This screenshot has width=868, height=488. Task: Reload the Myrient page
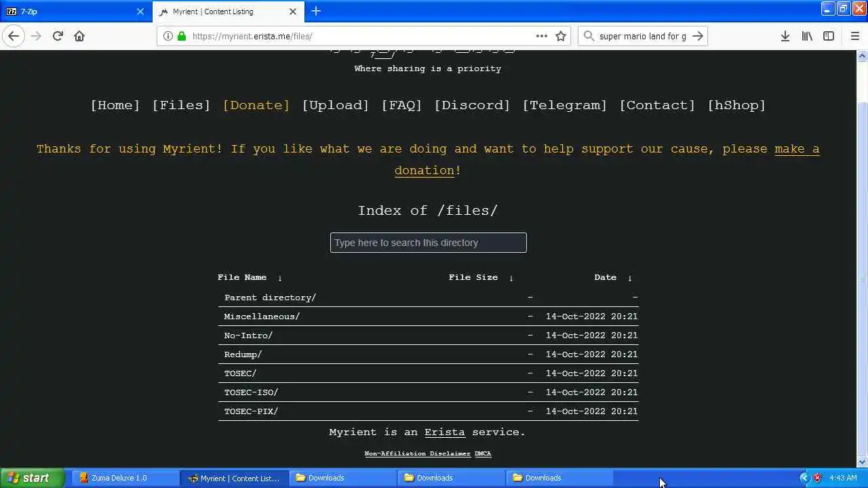pyautogui.click(x=58, y=36)
